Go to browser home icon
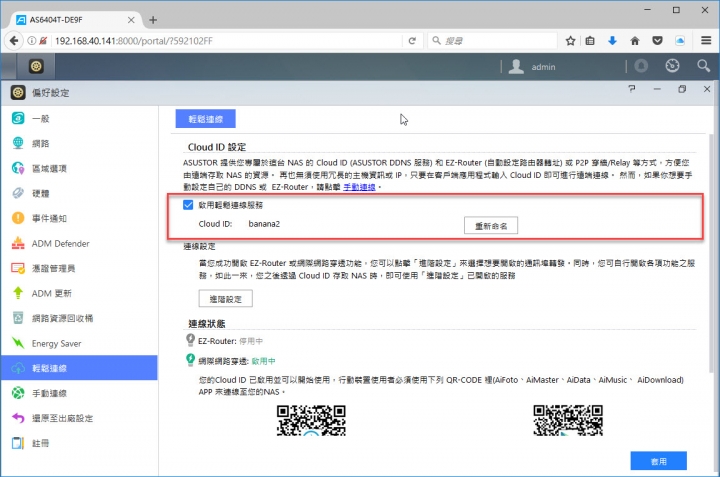This screenshot has height=477, width=720. pyautogui.click(x=635, y=41)
